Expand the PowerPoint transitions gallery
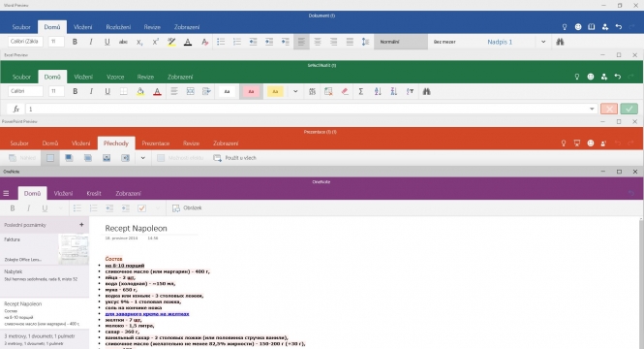This screenshot has width=644, height=349. [x=143, y=158]
